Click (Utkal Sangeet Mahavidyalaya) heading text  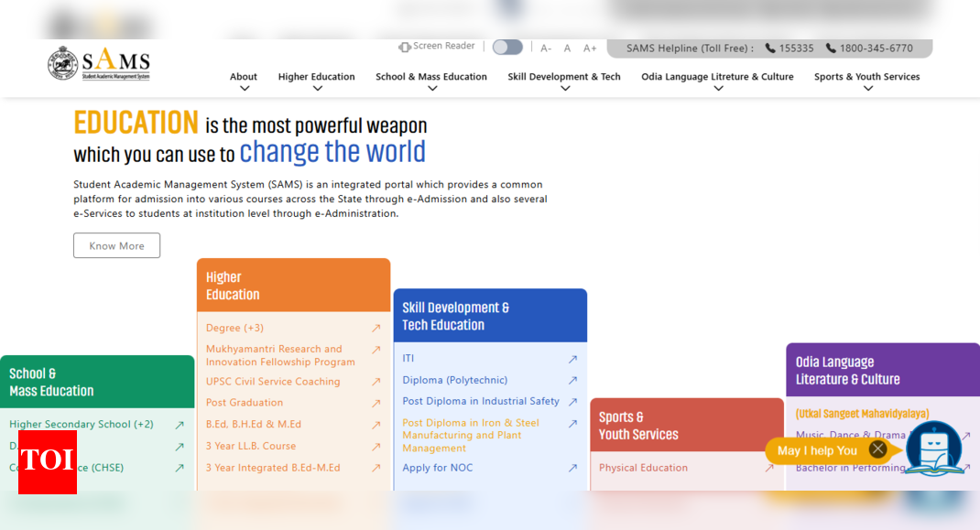[862, 414]
